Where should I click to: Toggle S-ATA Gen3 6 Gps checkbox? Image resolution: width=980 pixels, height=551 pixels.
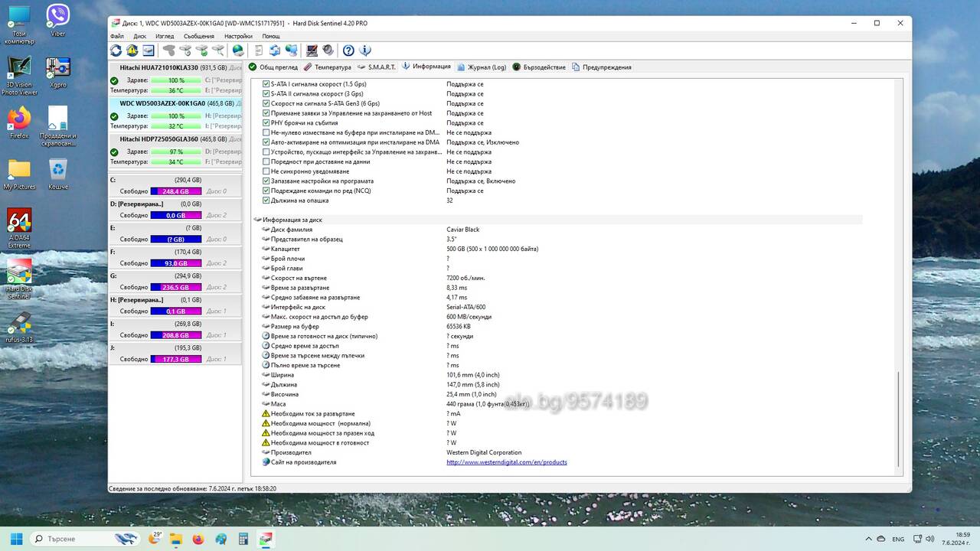tap(266, 103)
